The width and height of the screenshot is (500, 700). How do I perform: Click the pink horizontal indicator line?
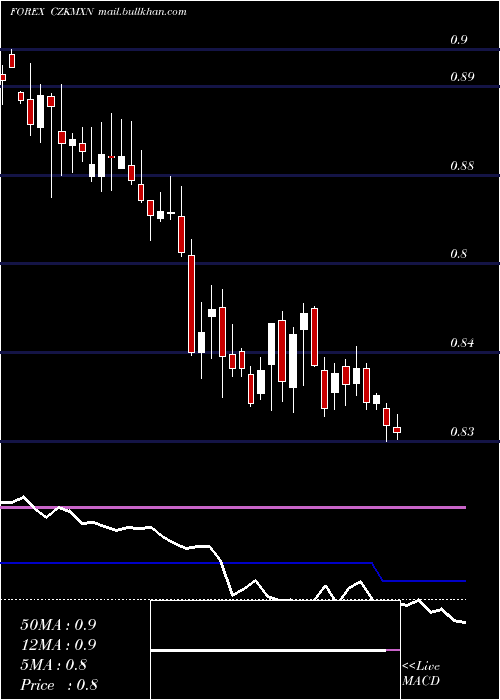(x=233, y=508)
